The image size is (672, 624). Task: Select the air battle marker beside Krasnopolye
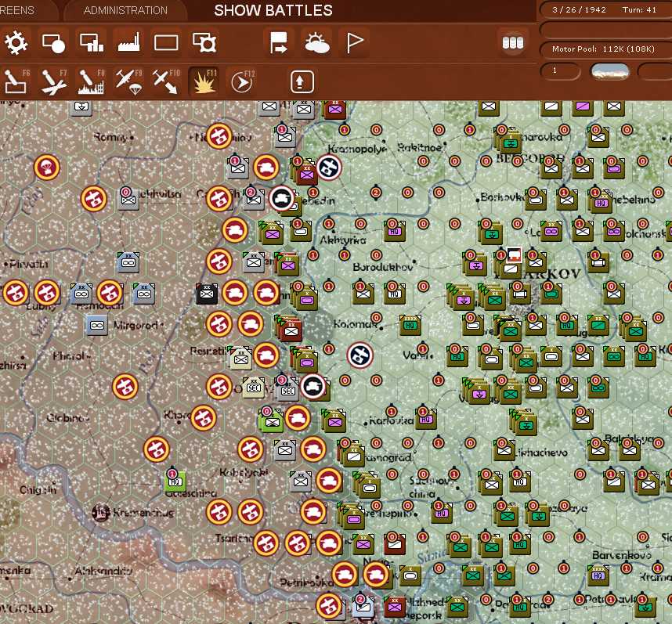pos(329,167)
